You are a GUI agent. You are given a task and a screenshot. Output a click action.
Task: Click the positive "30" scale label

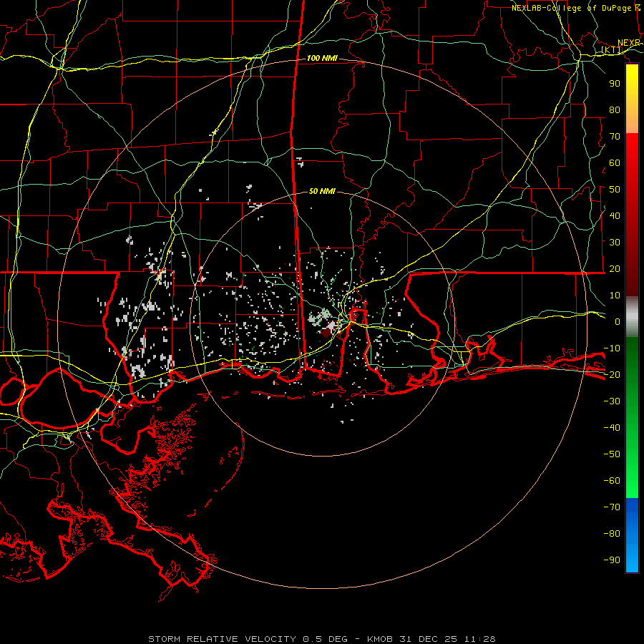coord(615,243)
